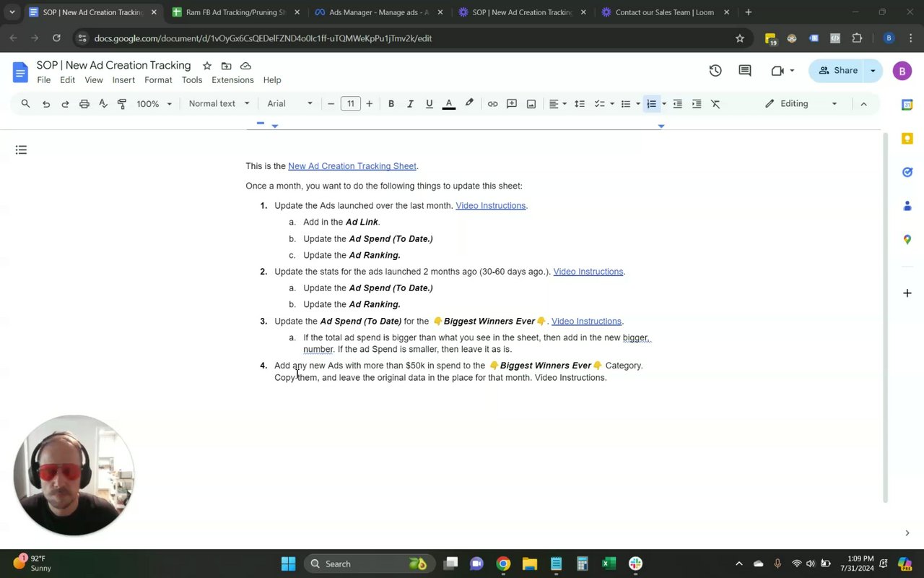The width and height of the screenshot is (924, 578).
Task: Open Google Keep in side panel
Action: click(x=907, y=138)
